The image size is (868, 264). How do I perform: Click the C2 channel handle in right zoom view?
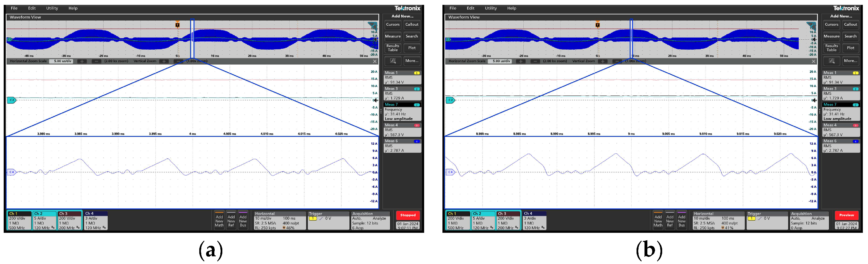pyautogui.click(x=450, y=100)
